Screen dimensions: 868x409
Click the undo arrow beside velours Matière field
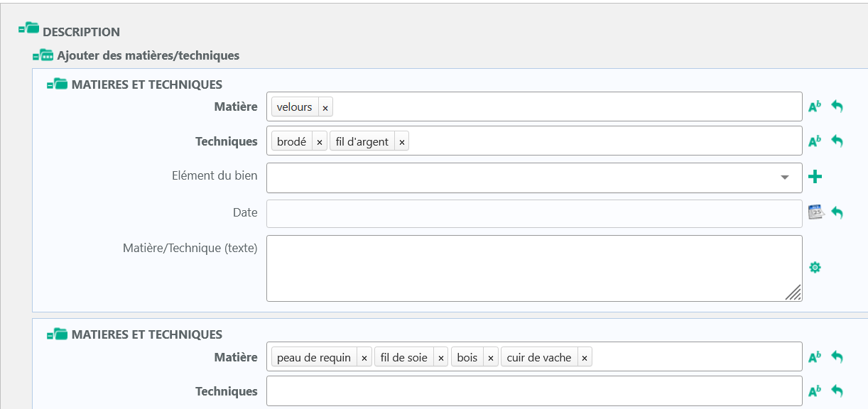coord(837,107)
